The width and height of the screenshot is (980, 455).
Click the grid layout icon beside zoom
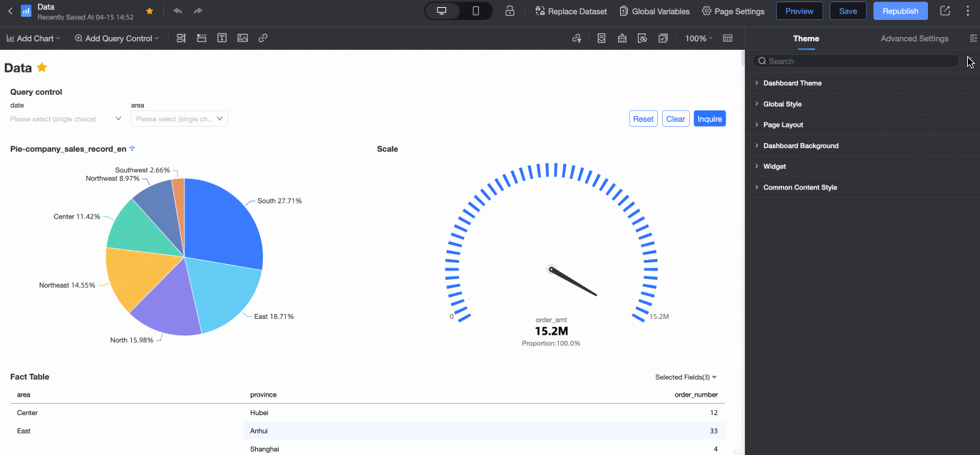pos(728,38)
